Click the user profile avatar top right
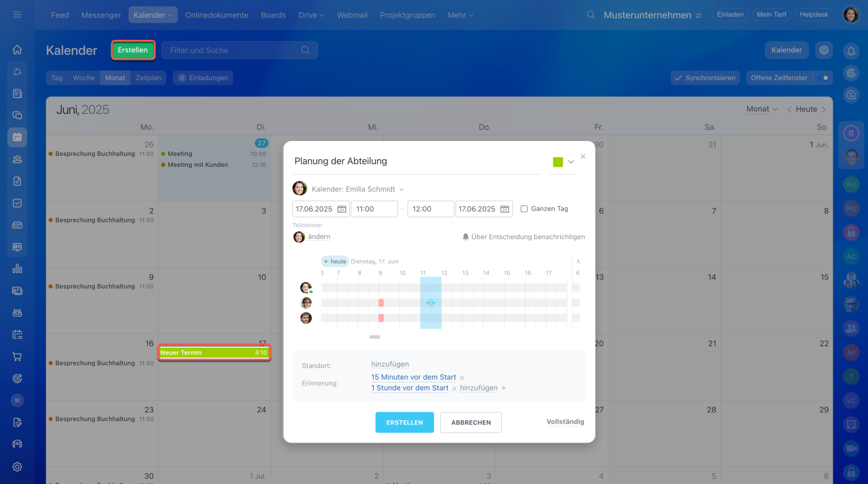Image resolution: width=868 pixels, height=484 pixels. pyautogui.click(x=850, y=15)
